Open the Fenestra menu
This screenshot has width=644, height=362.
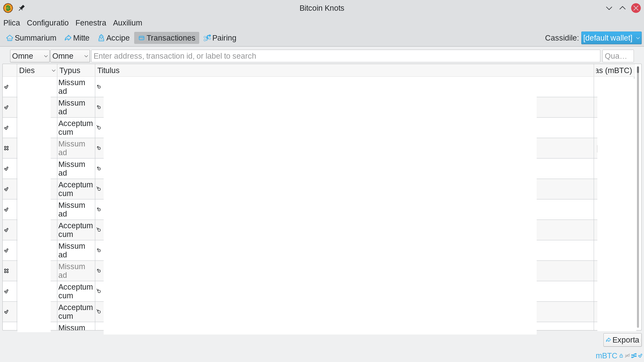[x=91, y=23]
